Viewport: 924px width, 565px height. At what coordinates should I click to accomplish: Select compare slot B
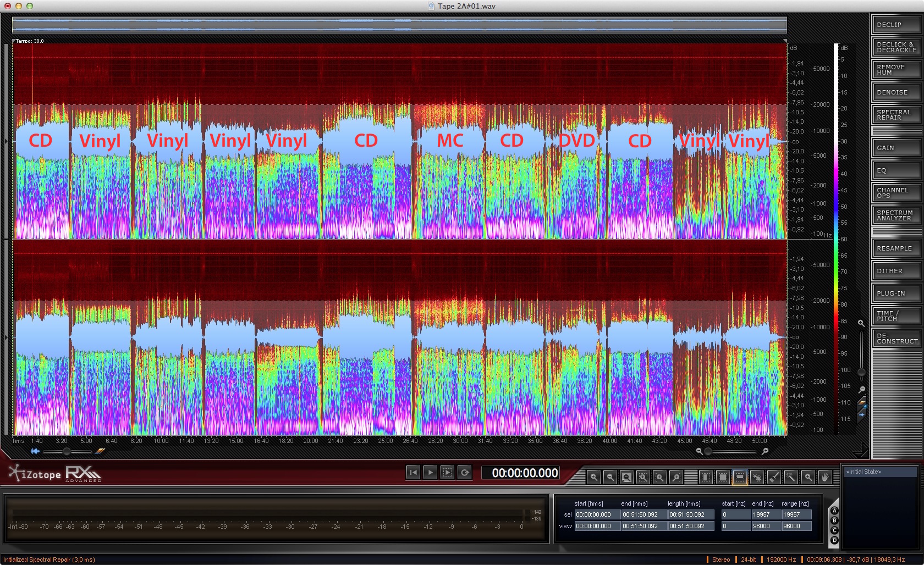click(834, 521)
